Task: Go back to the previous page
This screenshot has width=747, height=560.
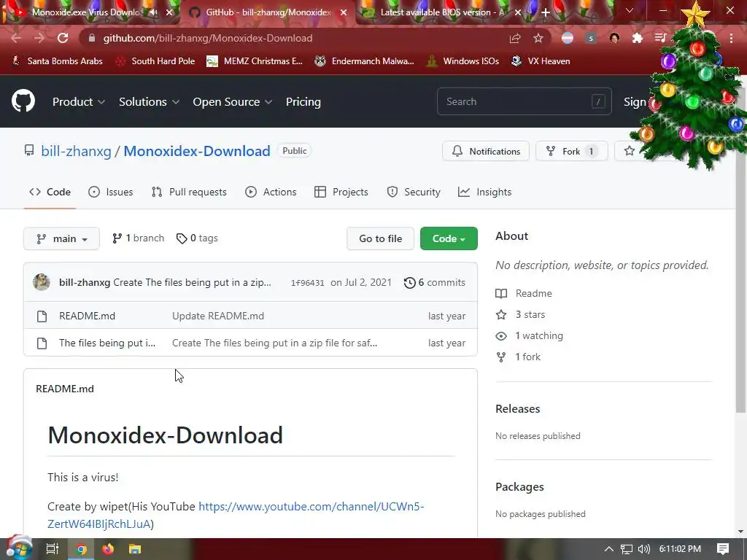Action: click(16, 38)
